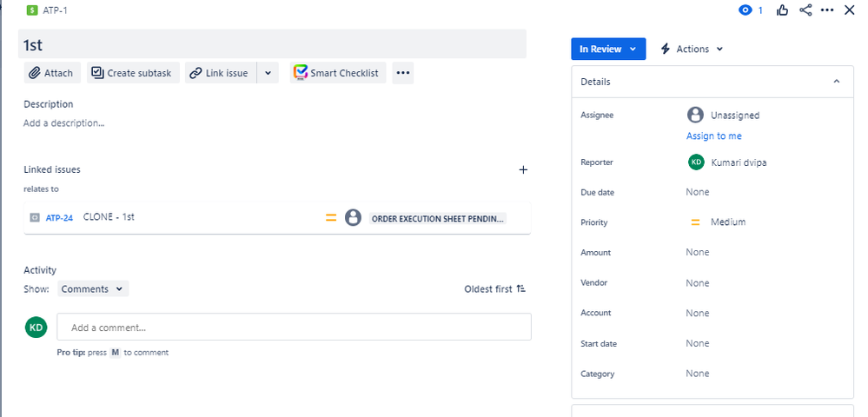The height and width of the screenshot is (417, 868).
Task: Click the Add a comment field
Action: [x=294, y=327]
